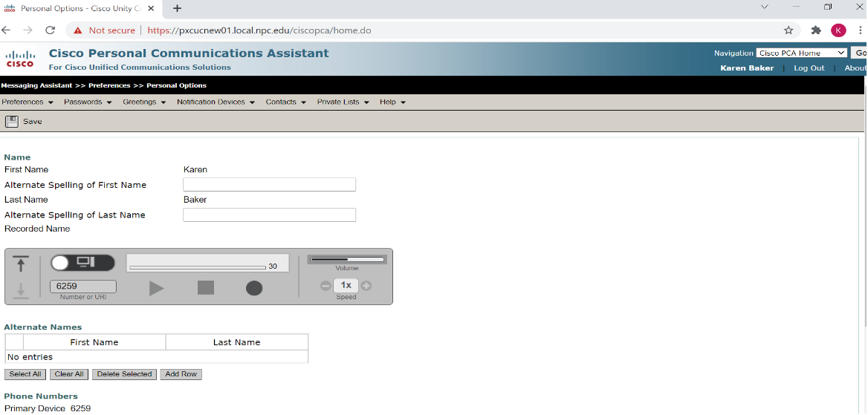
Task: Open the Greetings menu
Action: pyautogui.click(x=144, y=102)
